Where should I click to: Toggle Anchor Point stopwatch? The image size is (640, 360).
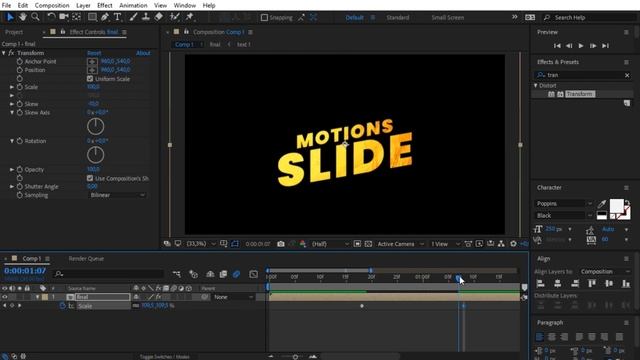20,61
